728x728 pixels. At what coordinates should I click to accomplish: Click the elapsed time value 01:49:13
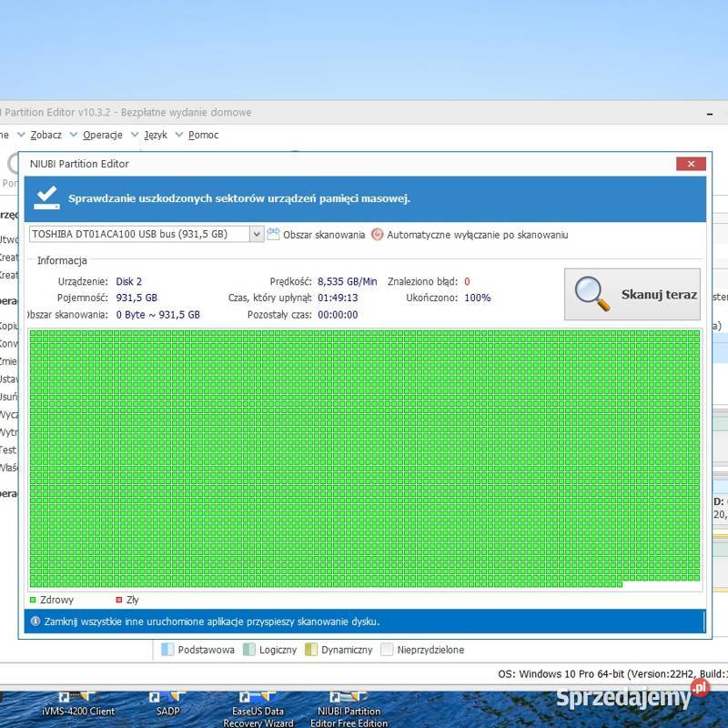[x=338, y=298]
